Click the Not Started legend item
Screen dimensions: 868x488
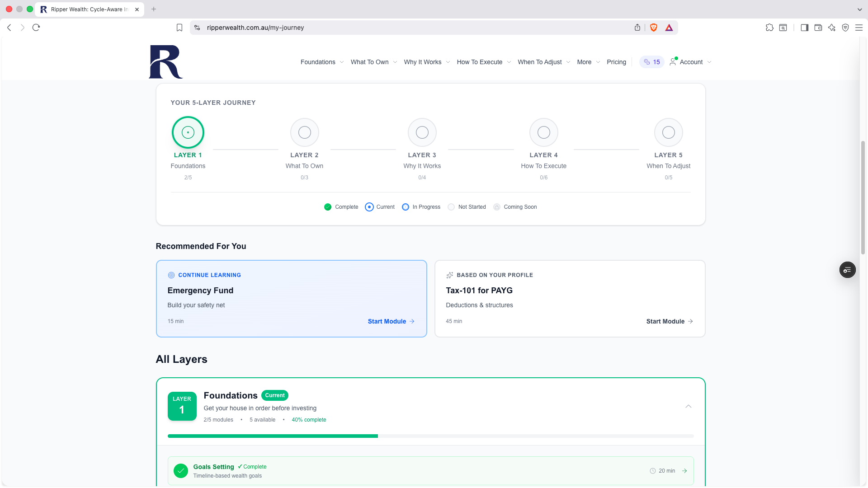tap(467, 207)
